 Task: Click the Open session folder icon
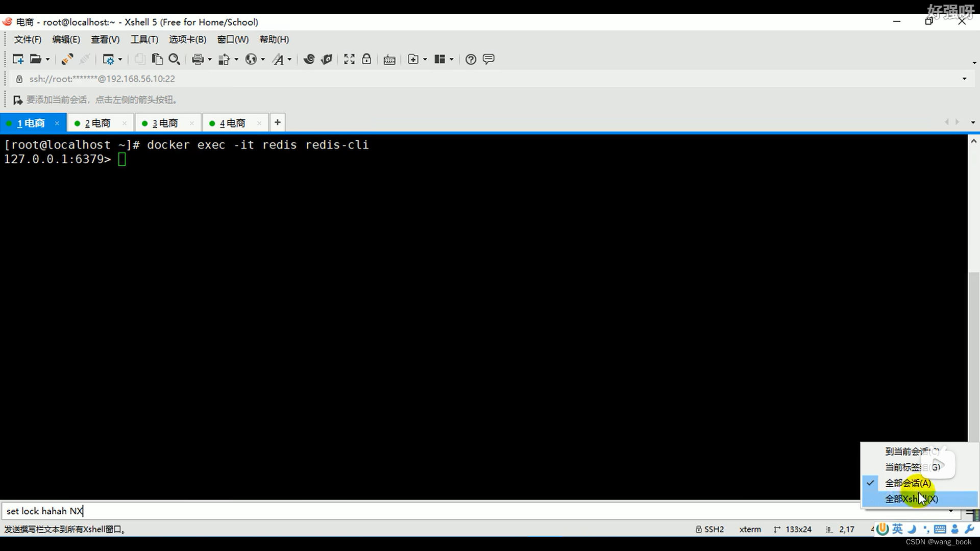point(35,59)
